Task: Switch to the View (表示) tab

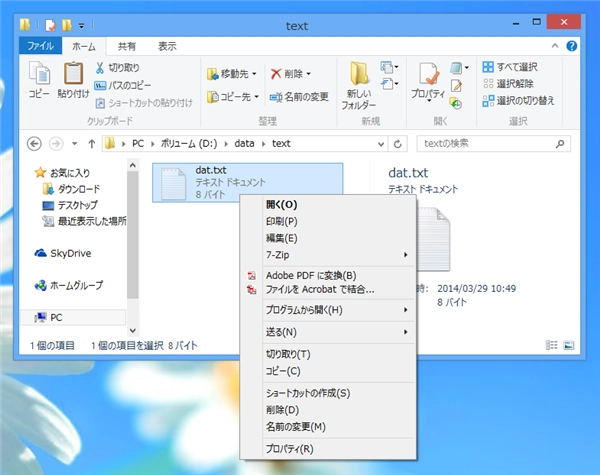Action: [167, 46]
